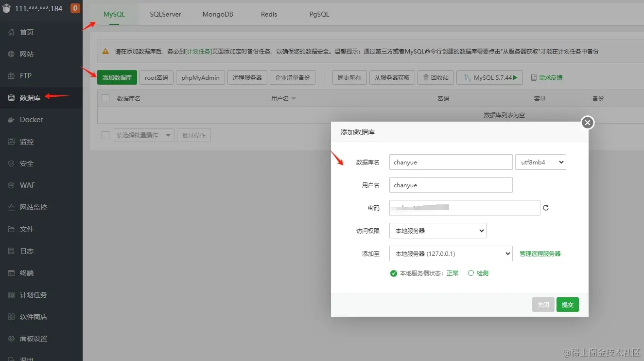Click 提交 to submit the new database
The image size is (644, 361).
tap(567, 304)
